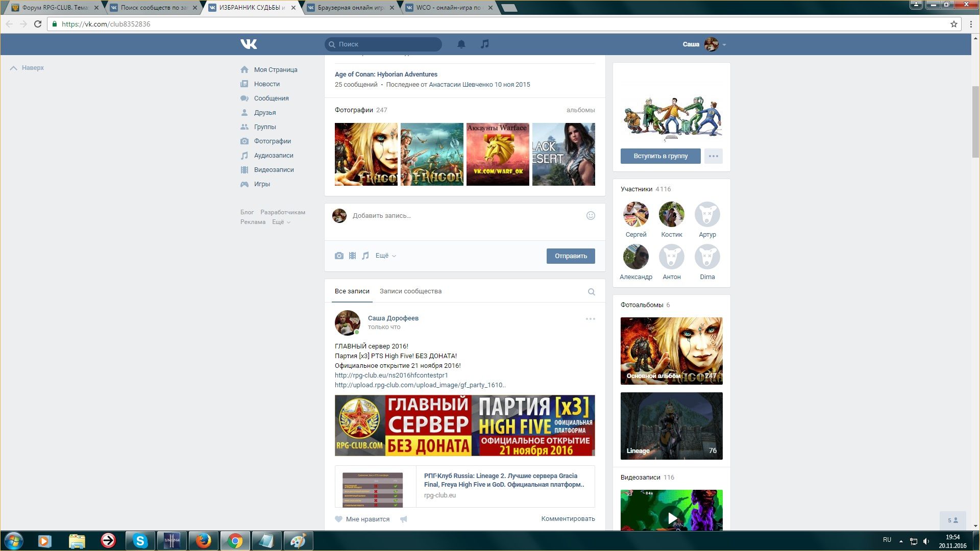
Task: Share post using megaphone icon
Action: [x=403, y=519]
